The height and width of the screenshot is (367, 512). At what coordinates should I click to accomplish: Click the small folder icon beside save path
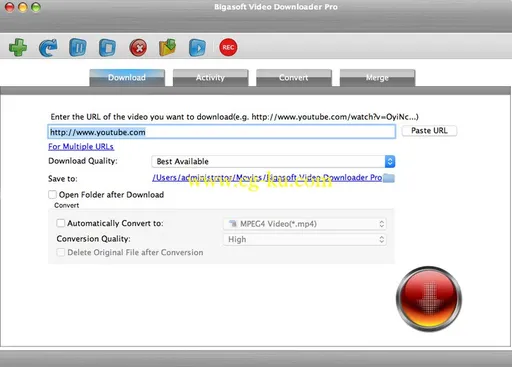coord(389,178)
